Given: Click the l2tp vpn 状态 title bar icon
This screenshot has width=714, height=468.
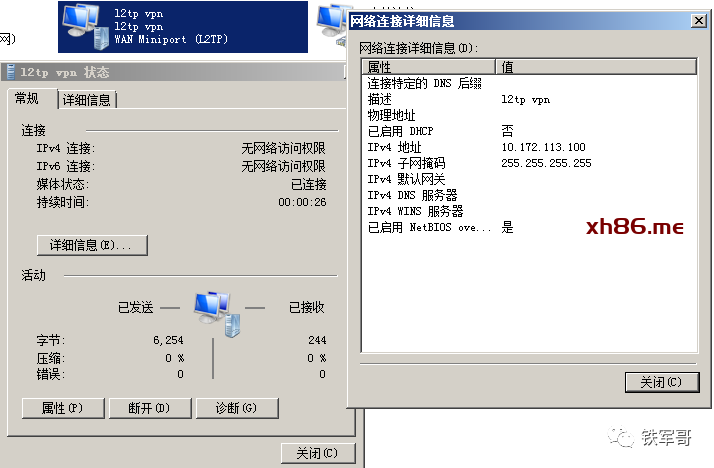Looking at the screenshot, I should [11, 72].
